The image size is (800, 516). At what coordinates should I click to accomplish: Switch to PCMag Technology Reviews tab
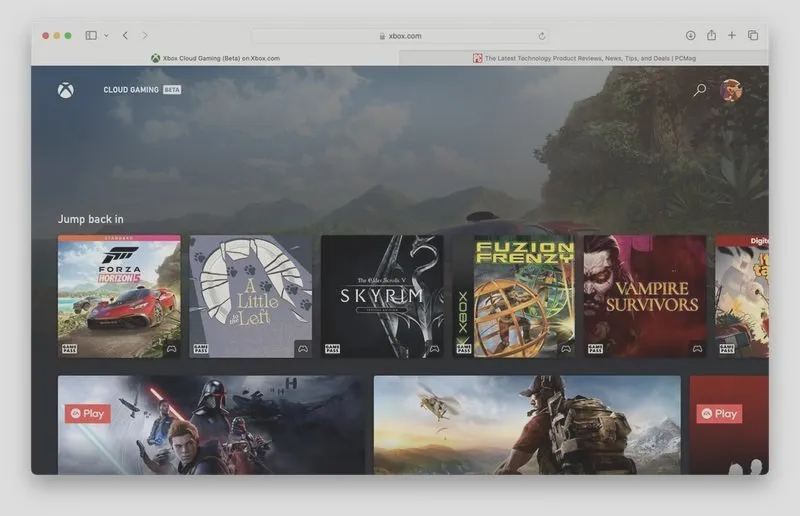(x=584, y=58)
